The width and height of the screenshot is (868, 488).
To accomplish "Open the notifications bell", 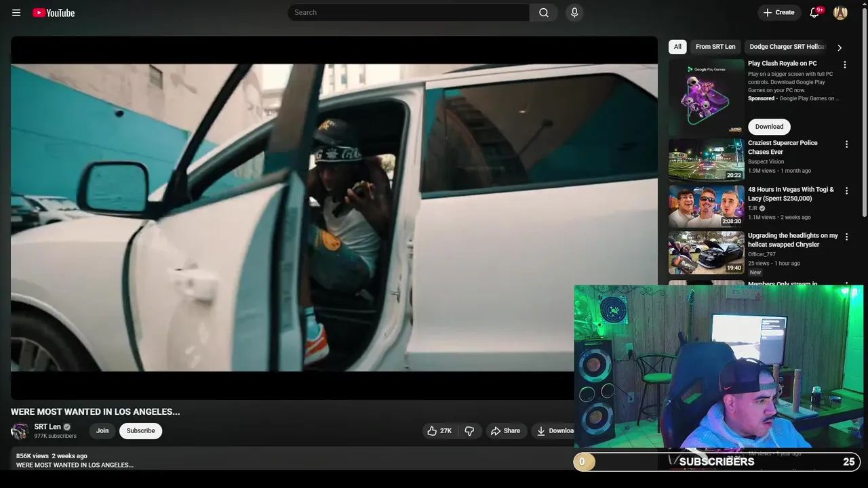I will [x=814, y=12].
